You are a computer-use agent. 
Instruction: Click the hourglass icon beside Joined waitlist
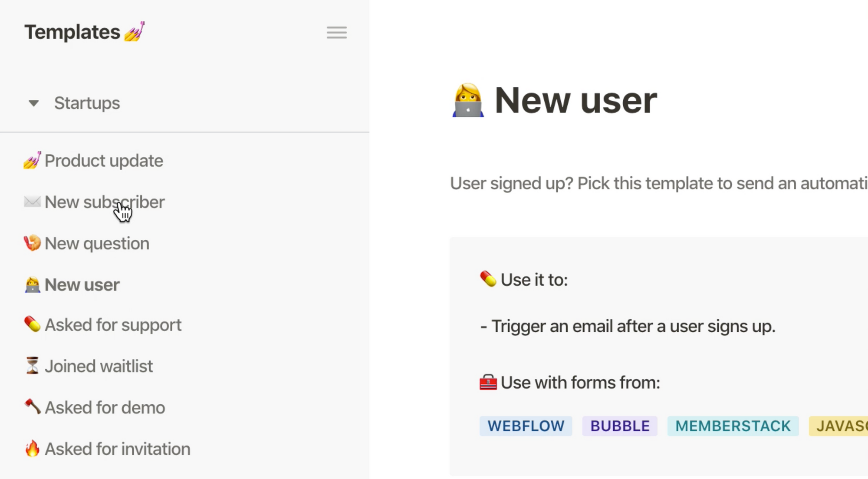[x=33, y=366]
